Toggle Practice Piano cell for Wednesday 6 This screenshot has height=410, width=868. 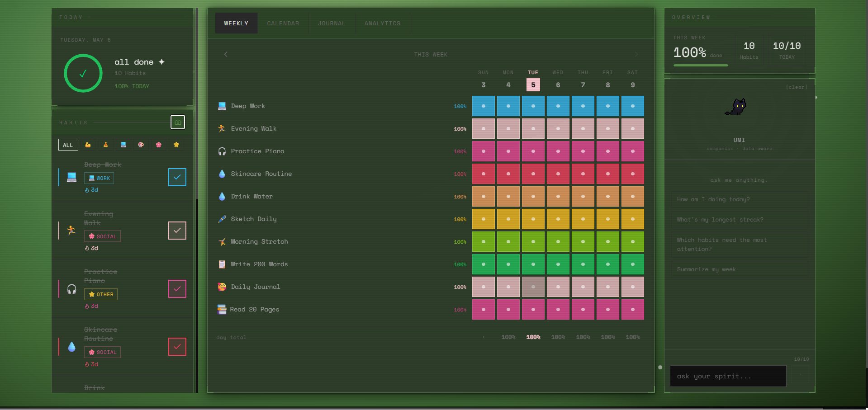558,151
